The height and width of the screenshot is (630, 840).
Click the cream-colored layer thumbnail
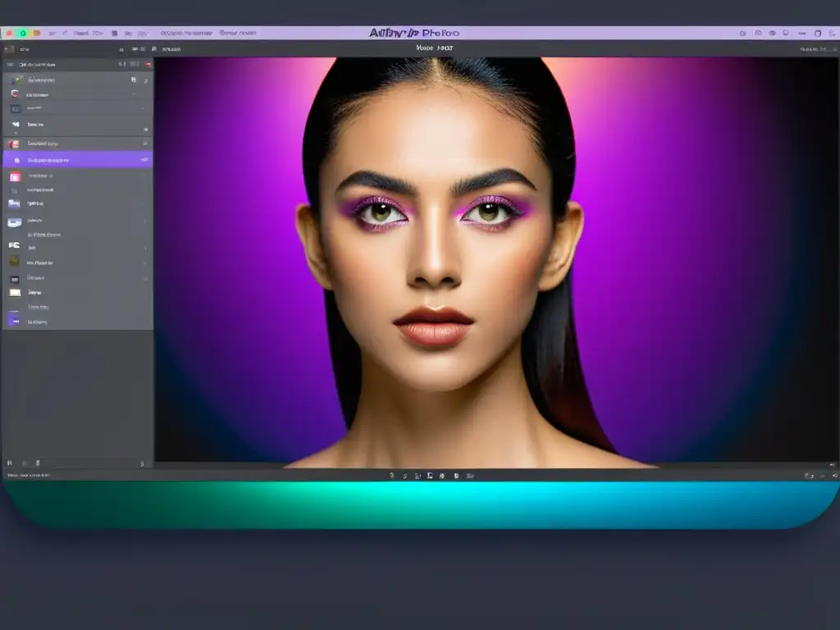15,291
